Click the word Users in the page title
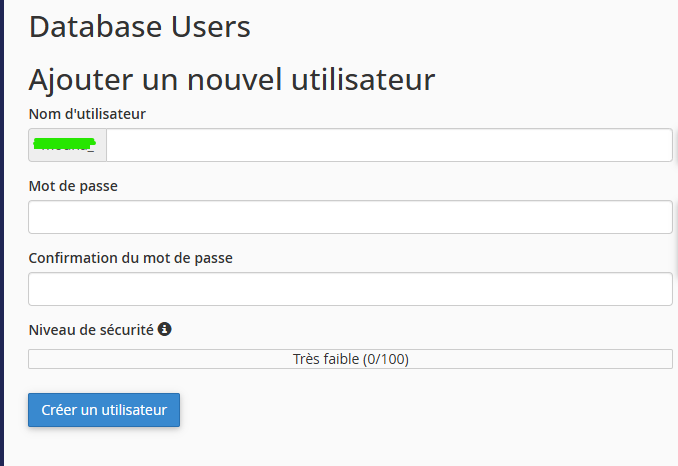 tap(211, 27)
